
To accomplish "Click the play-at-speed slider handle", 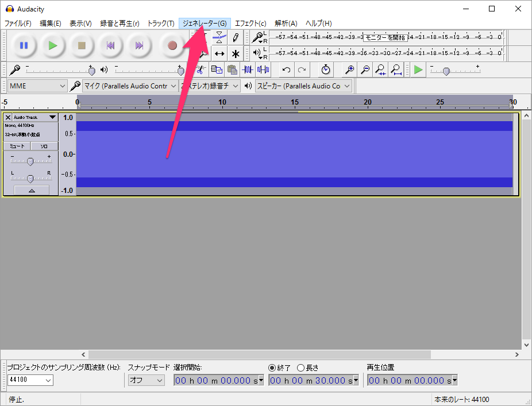I will click(446, 71).
